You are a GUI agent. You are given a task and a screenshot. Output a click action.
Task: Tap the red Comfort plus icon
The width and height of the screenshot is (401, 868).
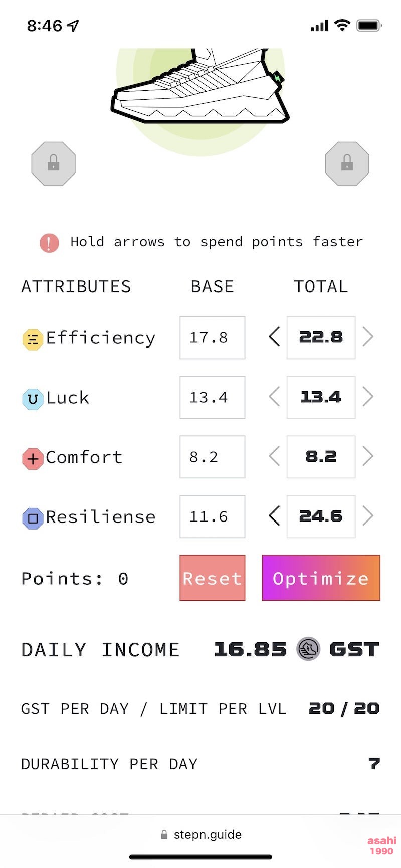click(33, 459)
